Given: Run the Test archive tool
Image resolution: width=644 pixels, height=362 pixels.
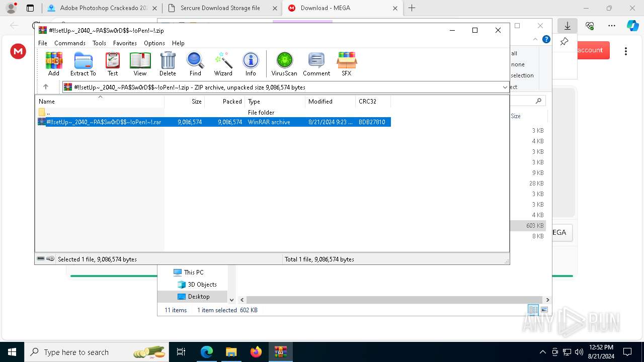Looking at the screenshot, I should pyautogui.click(x=113, y=64).
